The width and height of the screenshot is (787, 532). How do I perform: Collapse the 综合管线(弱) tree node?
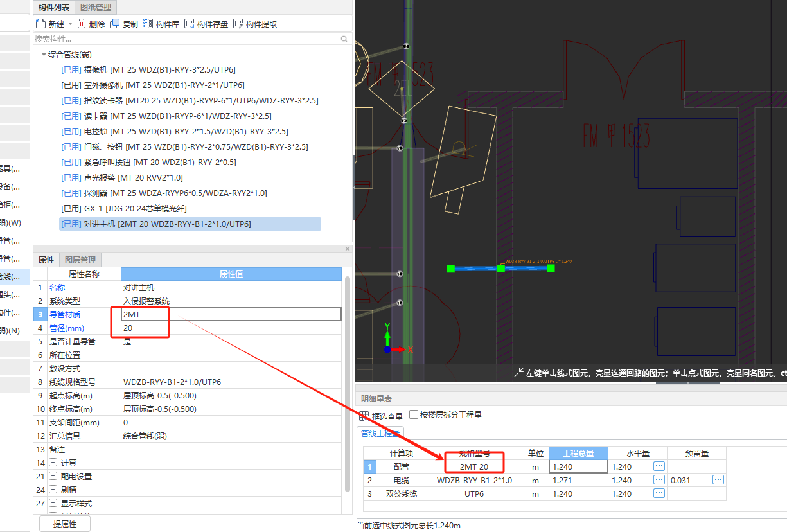pyautogui.click(x=44, y=55)
